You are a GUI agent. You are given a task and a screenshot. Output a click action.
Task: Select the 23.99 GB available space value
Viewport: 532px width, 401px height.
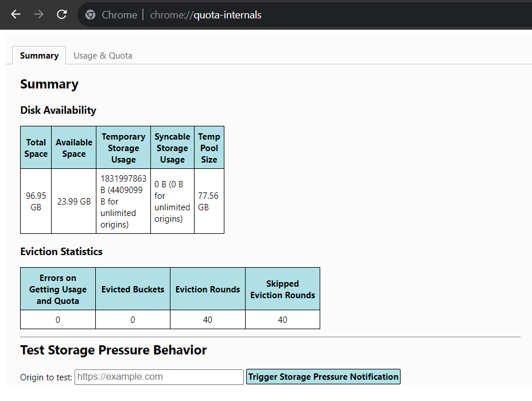click(x=74, y=201)
